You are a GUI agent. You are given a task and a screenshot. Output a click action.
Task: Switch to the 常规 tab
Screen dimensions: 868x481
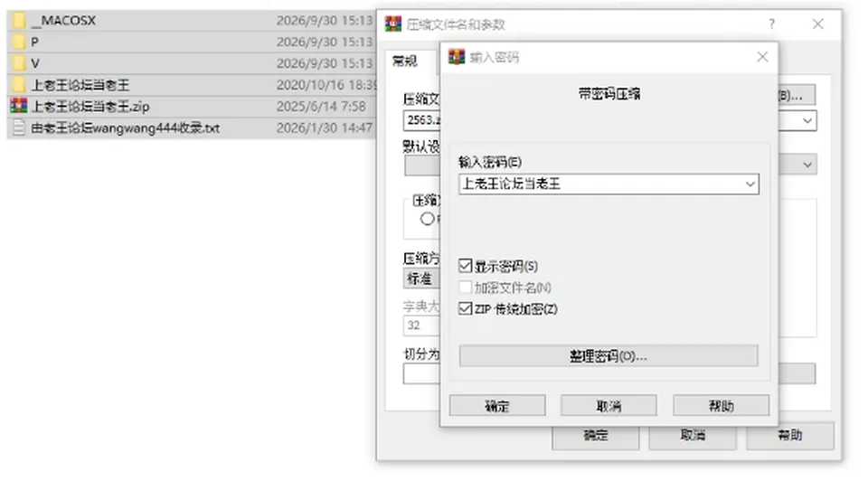[x=405, y=61]
